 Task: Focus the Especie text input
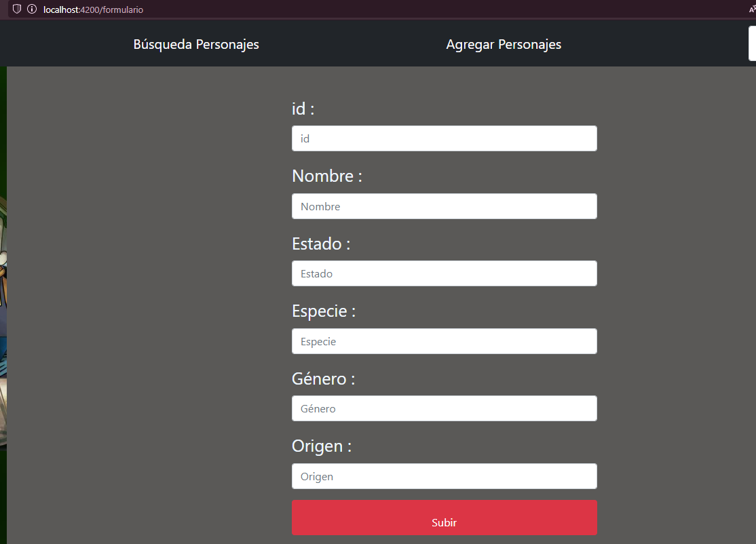[444, 341]
